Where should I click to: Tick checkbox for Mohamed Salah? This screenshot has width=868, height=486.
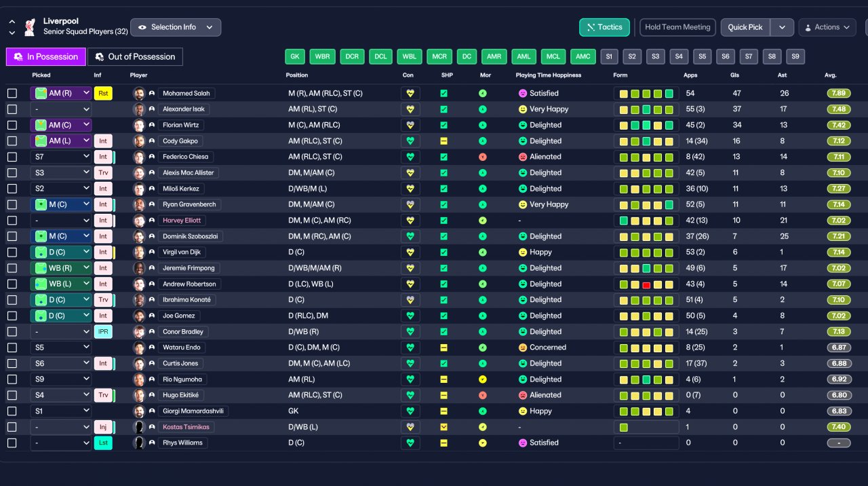(x=12, y=94)
